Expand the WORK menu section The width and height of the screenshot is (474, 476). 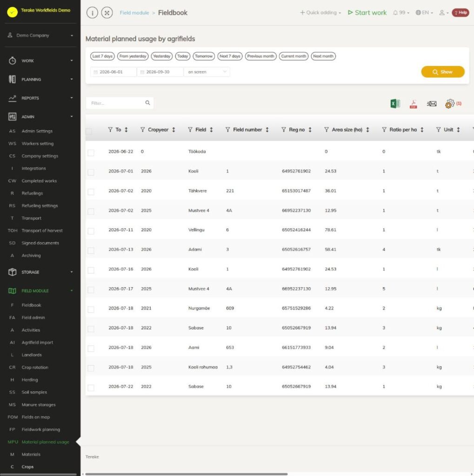pos(40,61)
